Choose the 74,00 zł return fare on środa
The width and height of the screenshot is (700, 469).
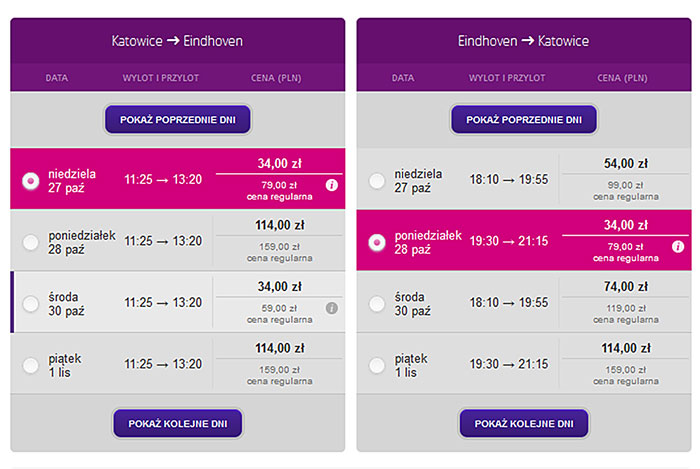pyautogui.click(x=625, y=286)
